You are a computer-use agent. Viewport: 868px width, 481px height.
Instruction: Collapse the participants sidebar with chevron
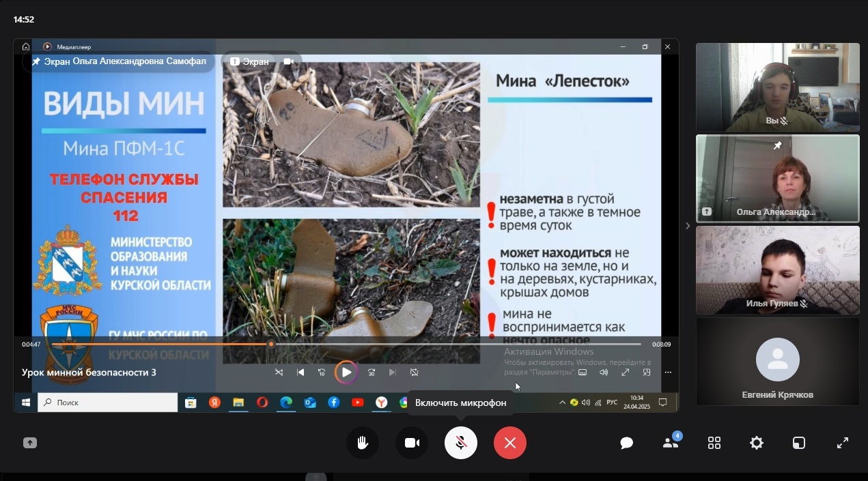[x=688, y=226]
